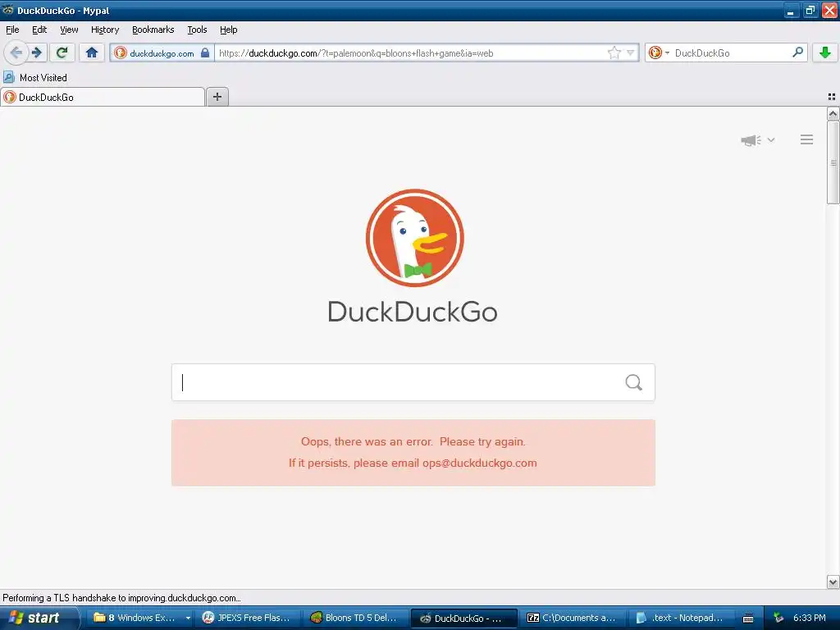Open the megaphone announcements dropdown

click(x=757, y=139)
